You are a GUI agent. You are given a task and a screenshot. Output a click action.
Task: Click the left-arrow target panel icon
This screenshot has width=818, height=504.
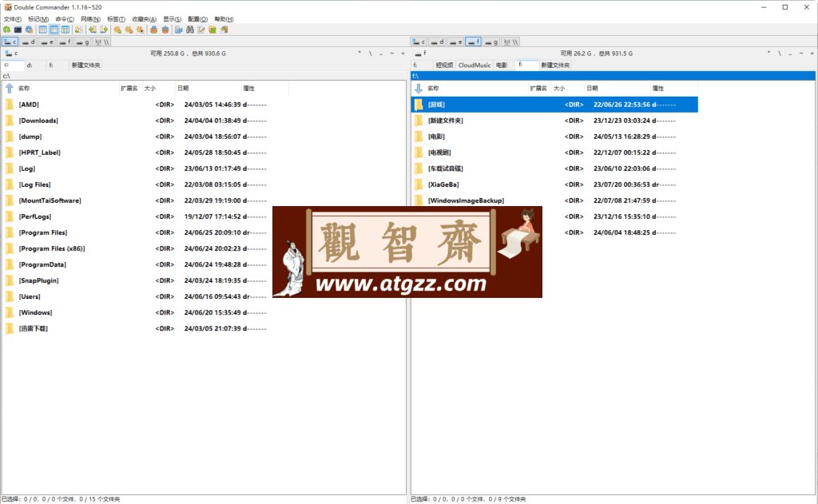(x=93, y=30)
